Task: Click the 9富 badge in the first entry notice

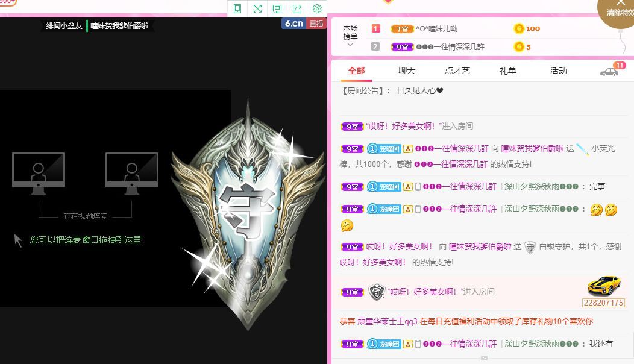Action: coord(352,127)
